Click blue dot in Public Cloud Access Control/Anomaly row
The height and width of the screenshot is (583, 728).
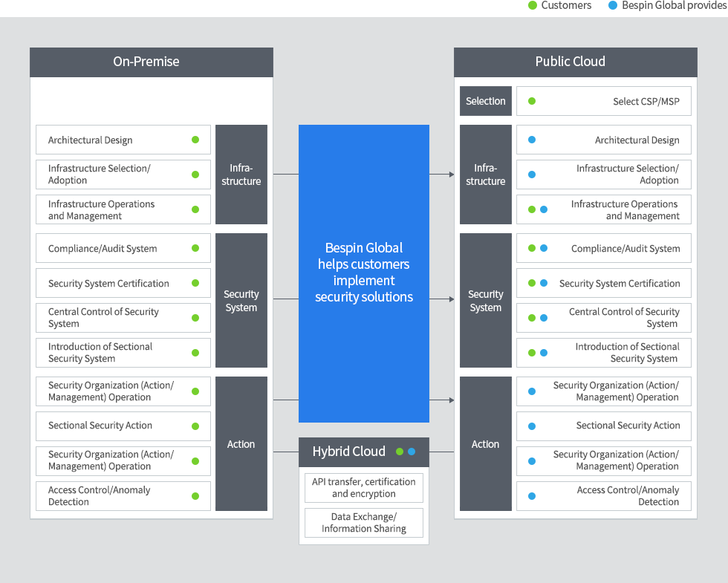(532, 496)
